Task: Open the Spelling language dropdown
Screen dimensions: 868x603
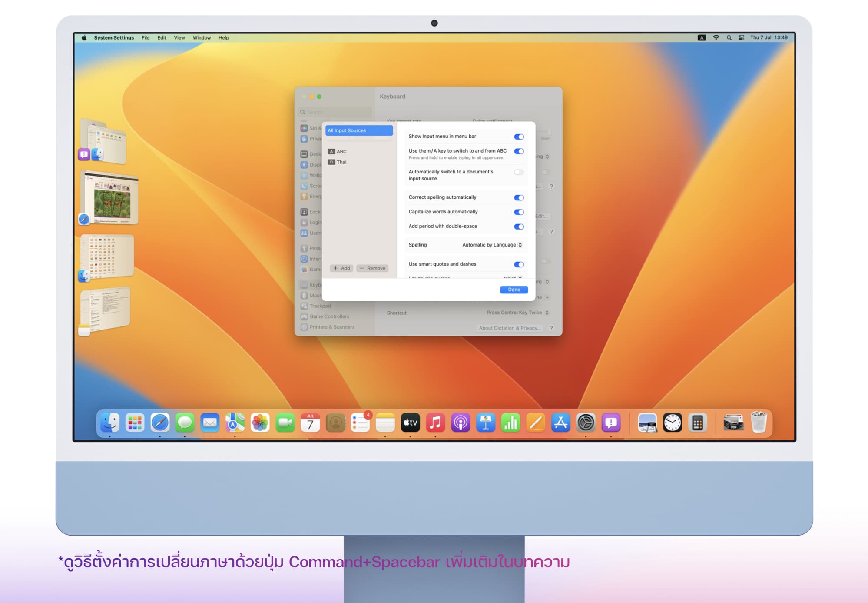Action: 492,245
